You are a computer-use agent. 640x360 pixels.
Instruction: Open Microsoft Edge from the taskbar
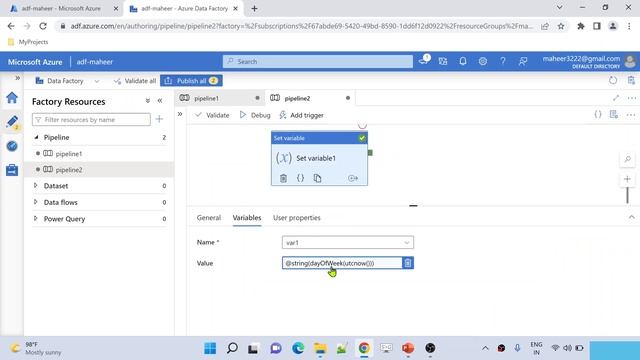(x=298, y=348)
